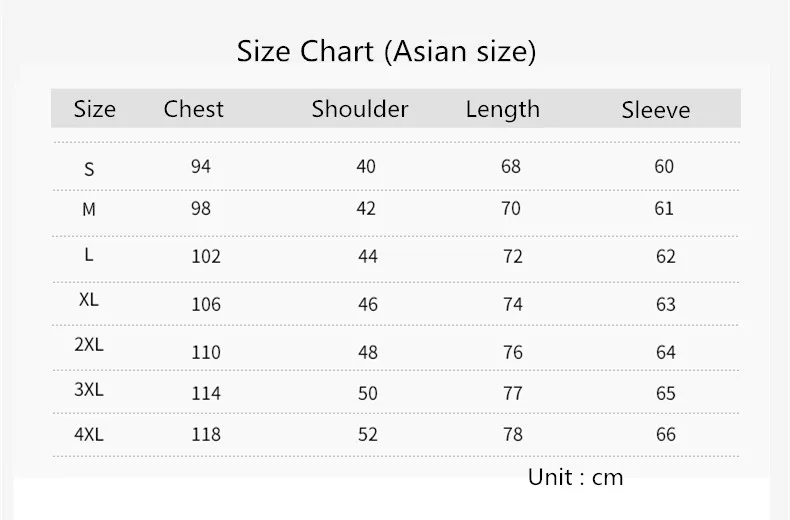Select sleeve value 61 for size M
790x520 pixels.
tap(664, 209)
